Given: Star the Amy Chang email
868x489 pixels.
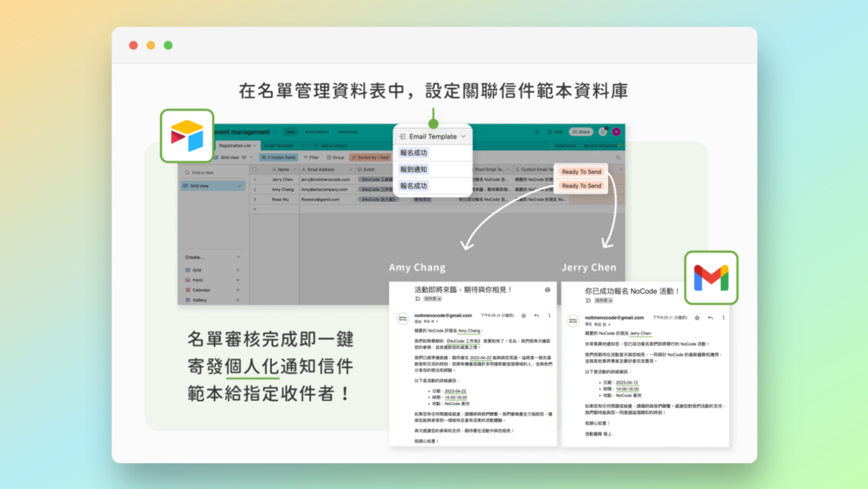Looking at the screenshot, I should click(523, 315).
